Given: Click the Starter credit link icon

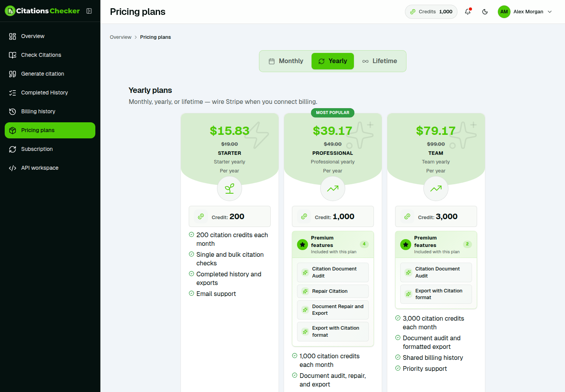Looking at the screenshot, I should point(201,216).
